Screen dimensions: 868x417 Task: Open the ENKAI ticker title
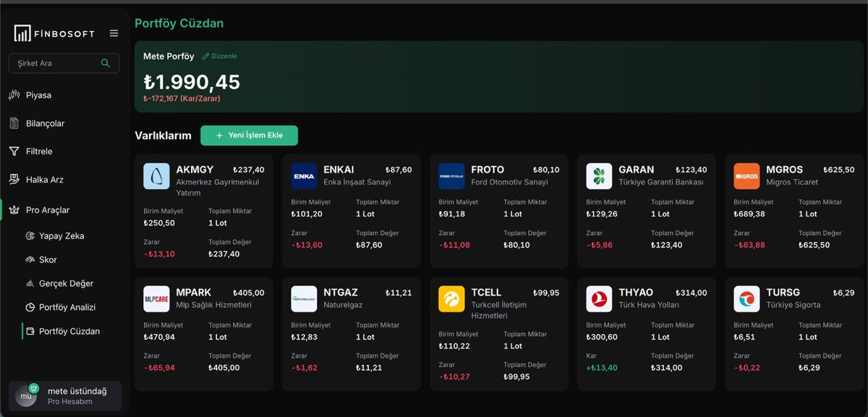pyautogui.click(x=339, y=170)
